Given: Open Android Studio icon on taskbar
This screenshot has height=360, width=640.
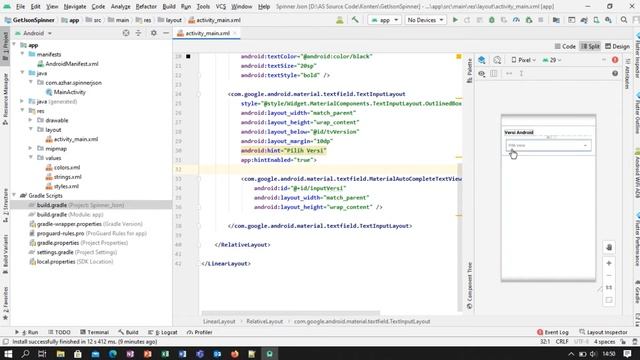Looking at the screenshot, I should click(269, 353).
